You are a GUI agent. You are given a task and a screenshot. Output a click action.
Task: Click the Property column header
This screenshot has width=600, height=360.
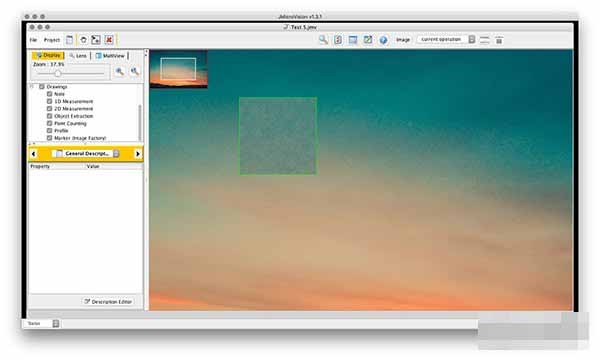coord(40,166)
